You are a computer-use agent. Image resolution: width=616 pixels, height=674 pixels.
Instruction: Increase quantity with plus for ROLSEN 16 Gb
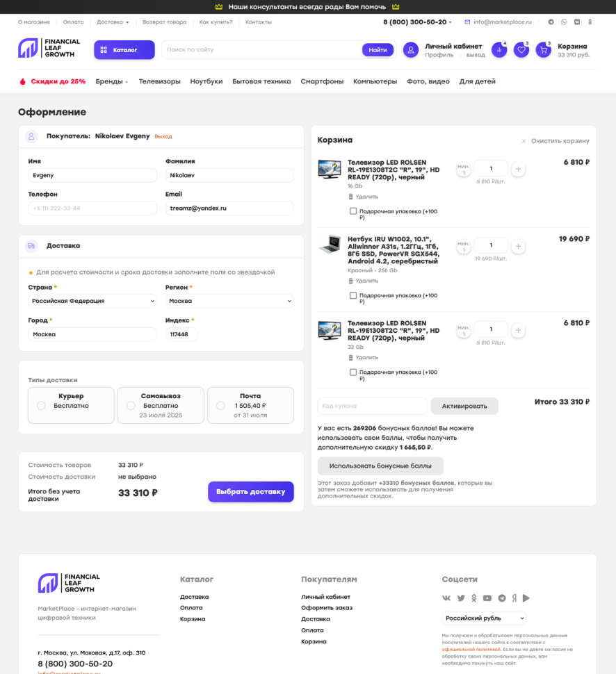click(x=518, y=170)
